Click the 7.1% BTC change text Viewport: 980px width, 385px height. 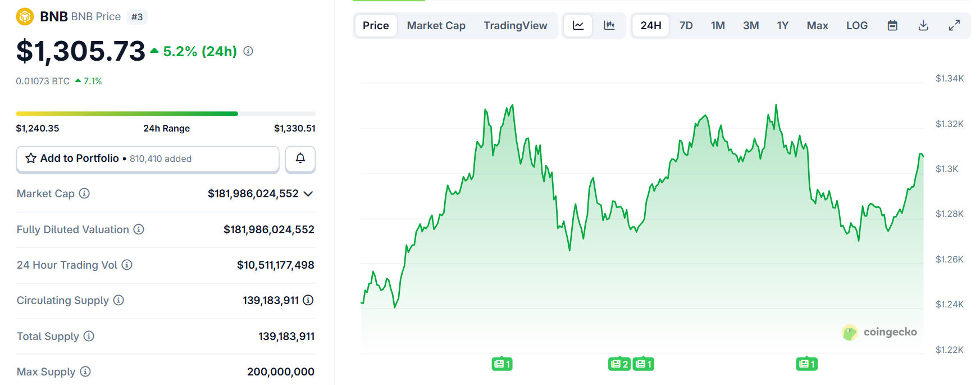coord(93,81)
